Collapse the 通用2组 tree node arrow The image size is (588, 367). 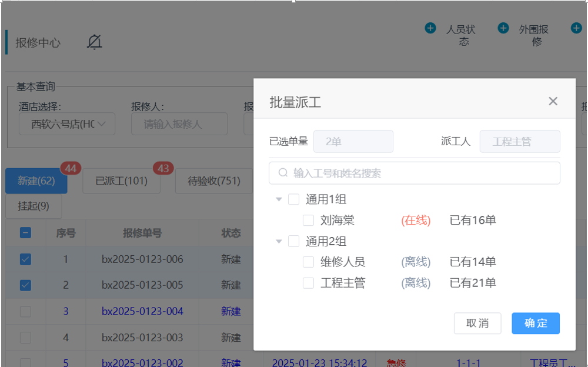tap(279, 241)
